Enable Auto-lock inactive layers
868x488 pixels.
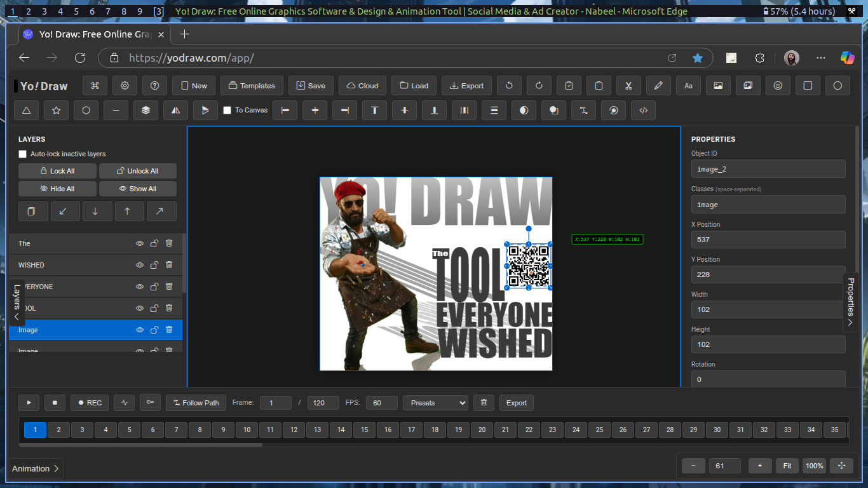point(22,154)
